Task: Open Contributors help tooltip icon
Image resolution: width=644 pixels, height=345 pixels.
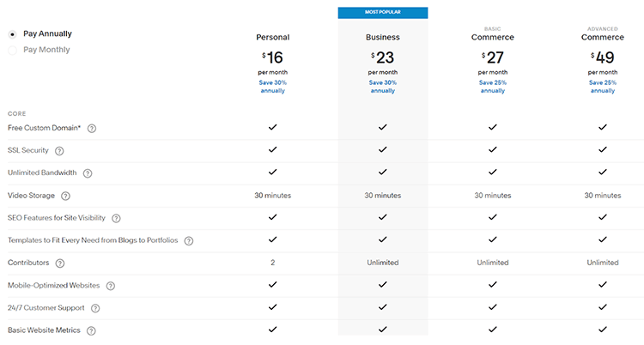Action: coord(60,263)
